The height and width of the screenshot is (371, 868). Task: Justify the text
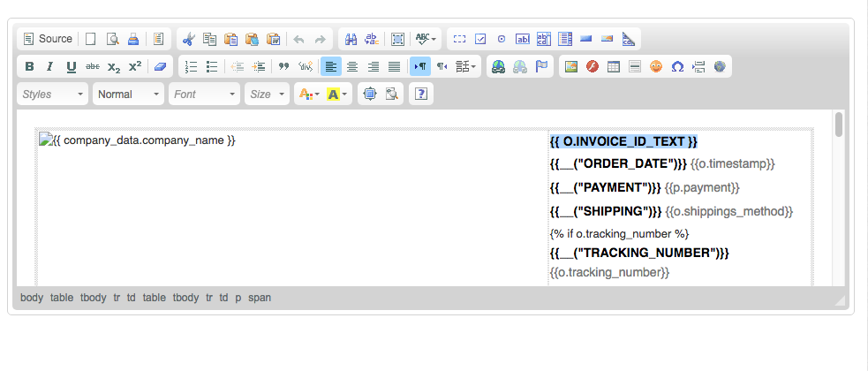coord(394,66)
